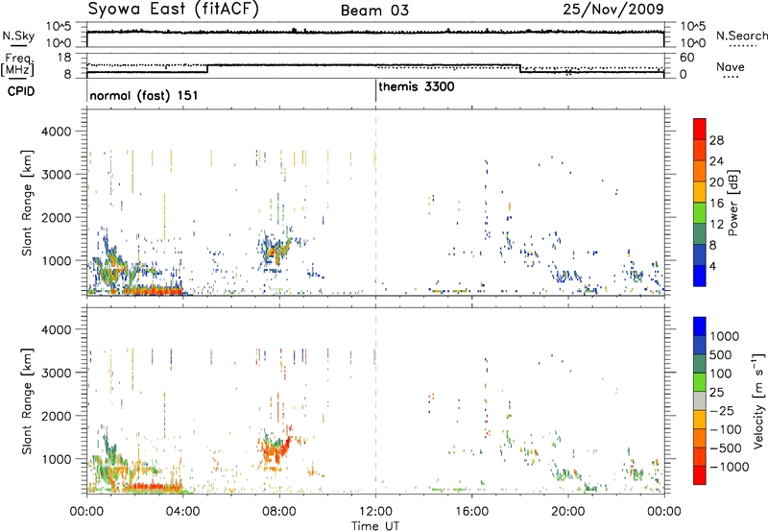Click the '04:00' time axis label
The width and height of the screenshot is (768, 532).
(182, 511)
